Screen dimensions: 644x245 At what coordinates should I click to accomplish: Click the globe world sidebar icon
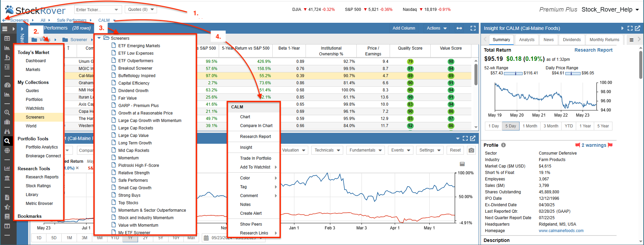pyautogui.click(x=7, y=151)
